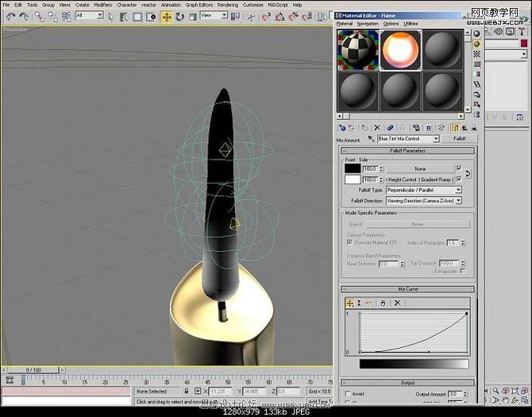Toggle Percent Snap icon

pyautogui.click(x=293, y=17)
